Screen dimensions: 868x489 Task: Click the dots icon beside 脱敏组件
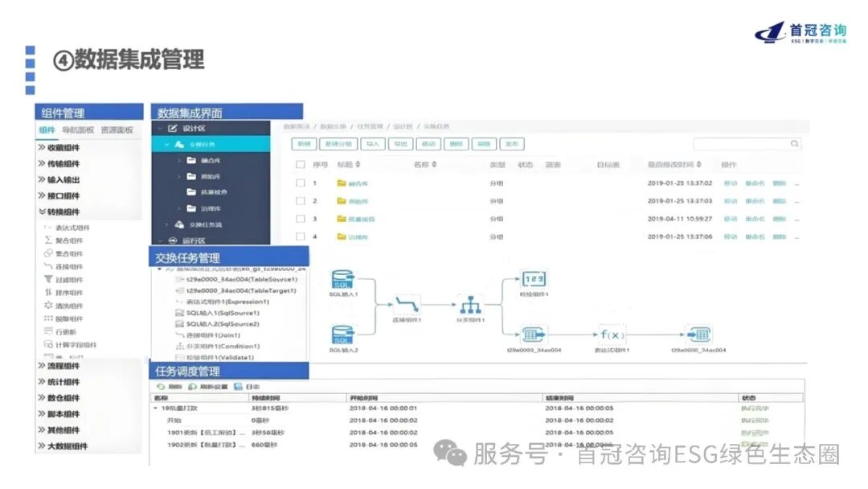click(x=48, y=318)
